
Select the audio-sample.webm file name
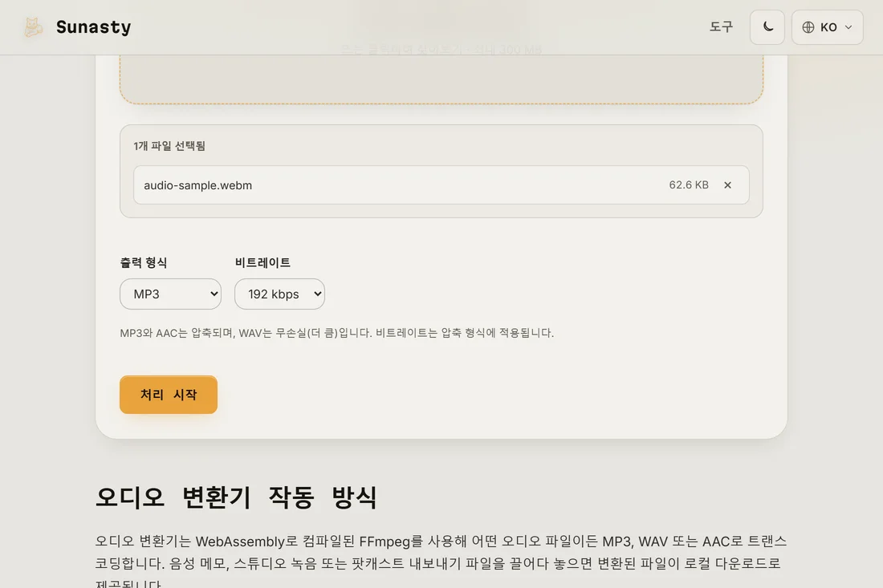pos(197,185)
